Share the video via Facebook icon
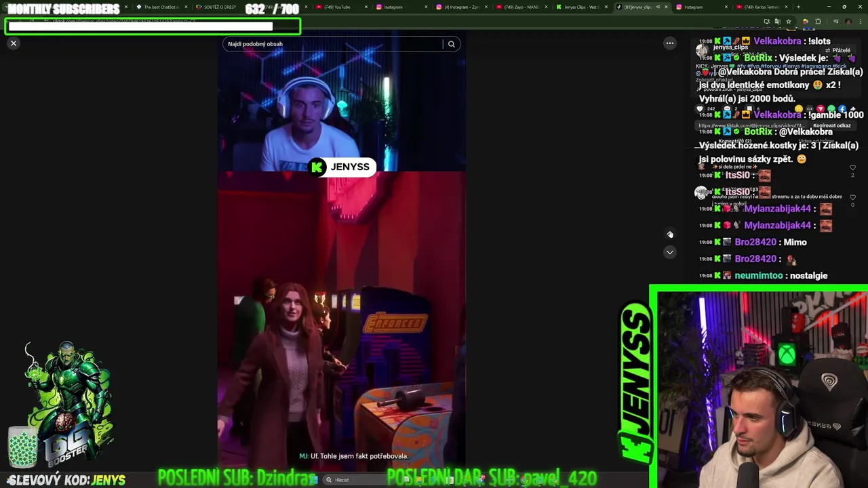This screenshot has height=488, width=868. pos(842,108)
